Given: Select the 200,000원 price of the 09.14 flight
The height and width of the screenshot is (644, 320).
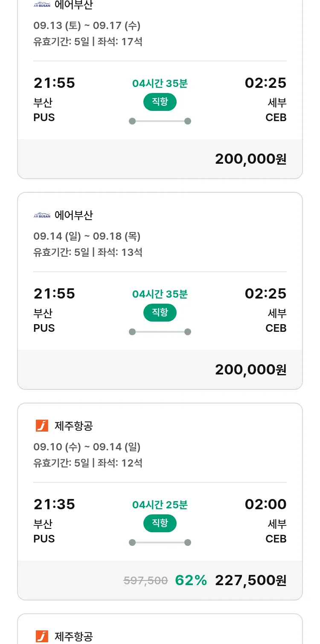Looking at the screenshot, I should point(250,370).
